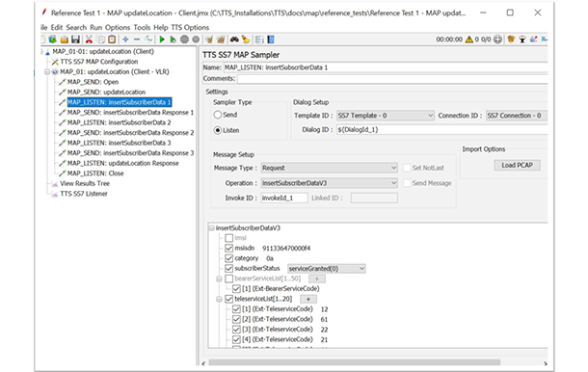The image size is (588, 372).
Task: Open the Template ID dropdown
Action: (386, 116)
